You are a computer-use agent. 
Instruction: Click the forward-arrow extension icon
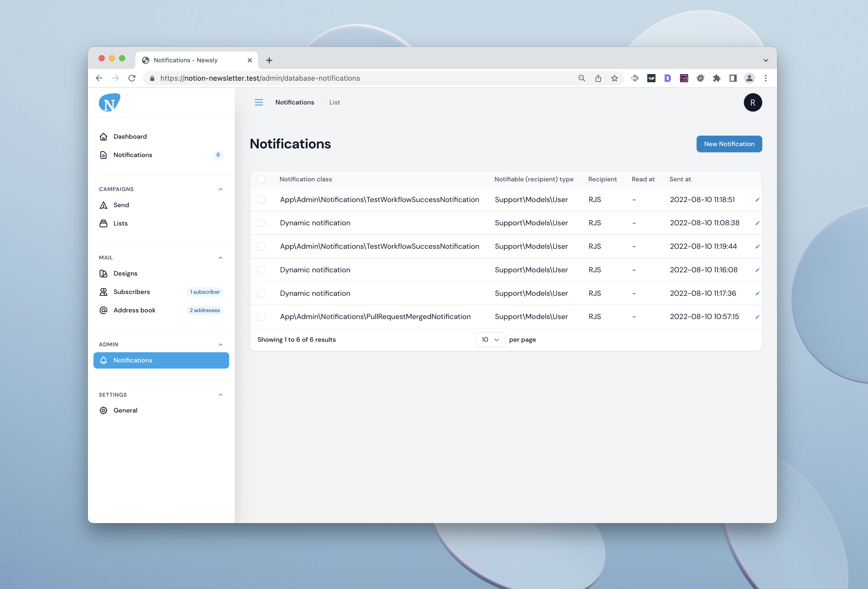point(635,78)
